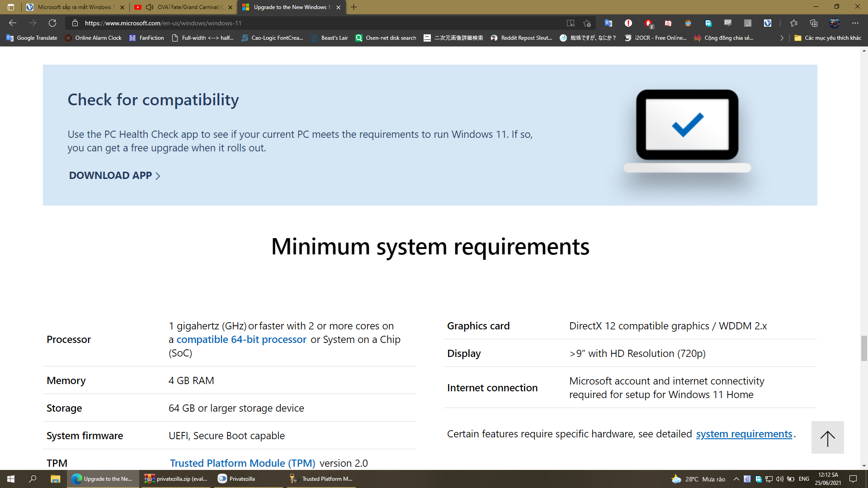The height and width of the screenshot is (488, 868).
Task: Open the Windows Start menu
Action: (x=11, y=479)
